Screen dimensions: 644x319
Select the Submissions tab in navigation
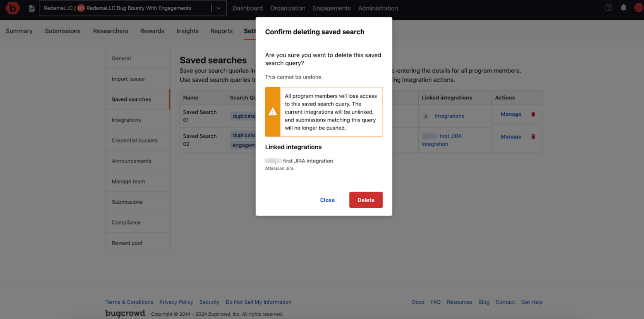pyautogui.click(x=63, y=30)
